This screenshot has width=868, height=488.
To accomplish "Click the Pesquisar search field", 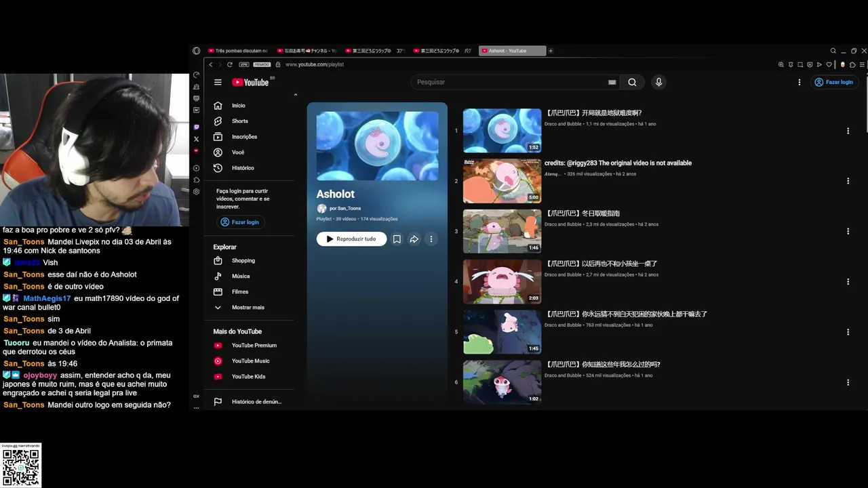I will pyautogui.click(x=509, y=82).
